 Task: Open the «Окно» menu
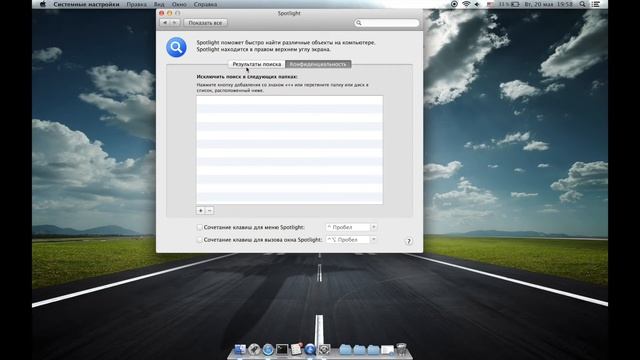coord(179,4)
